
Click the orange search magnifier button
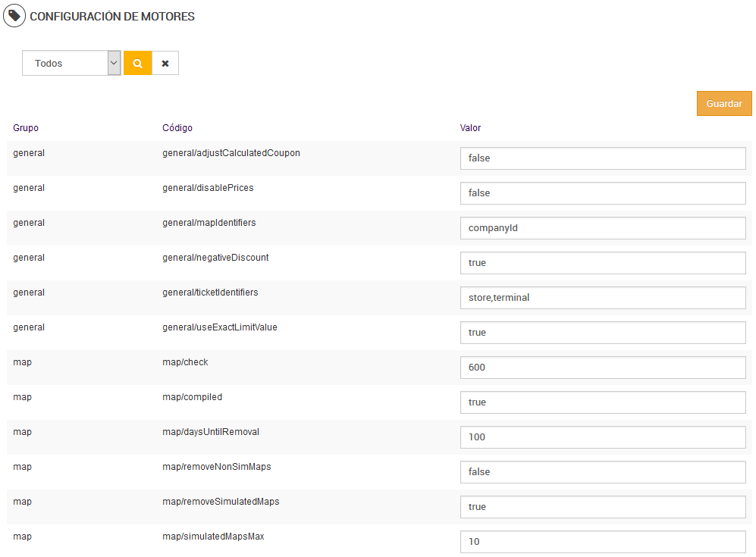click(137, 64)
